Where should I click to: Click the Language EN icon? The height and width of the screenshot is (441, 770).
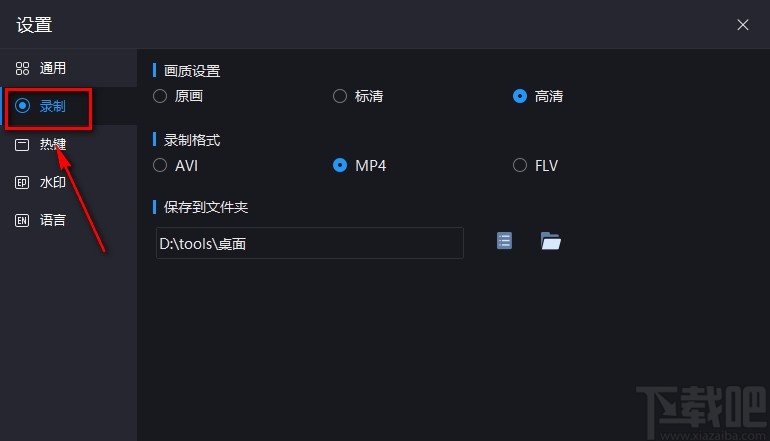(22, 220)
